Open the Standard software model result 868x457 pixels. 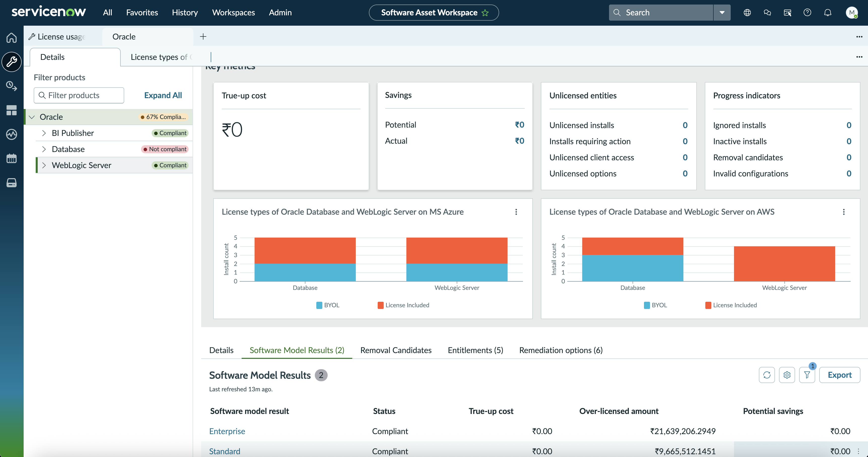(224, 451)
